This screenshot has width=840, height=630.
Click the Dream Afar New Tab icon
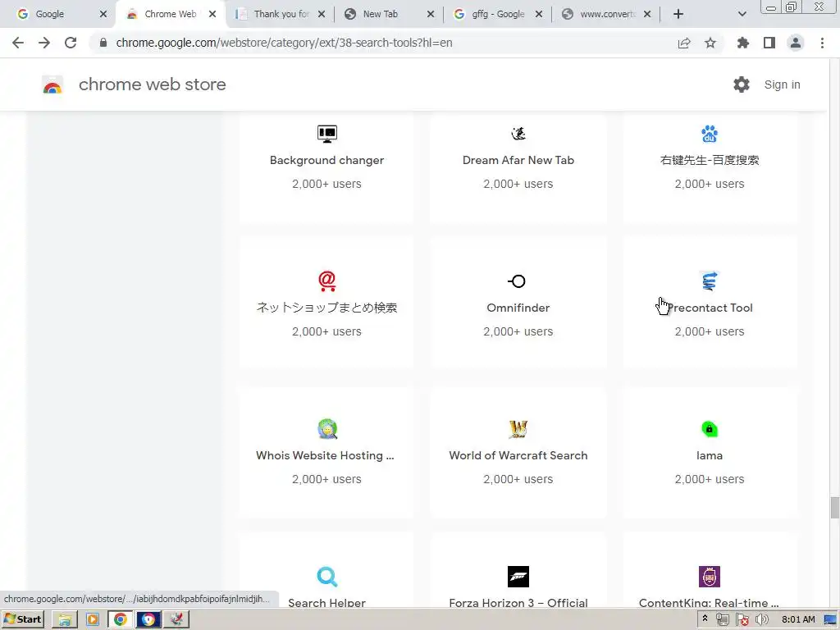[518, 134]
